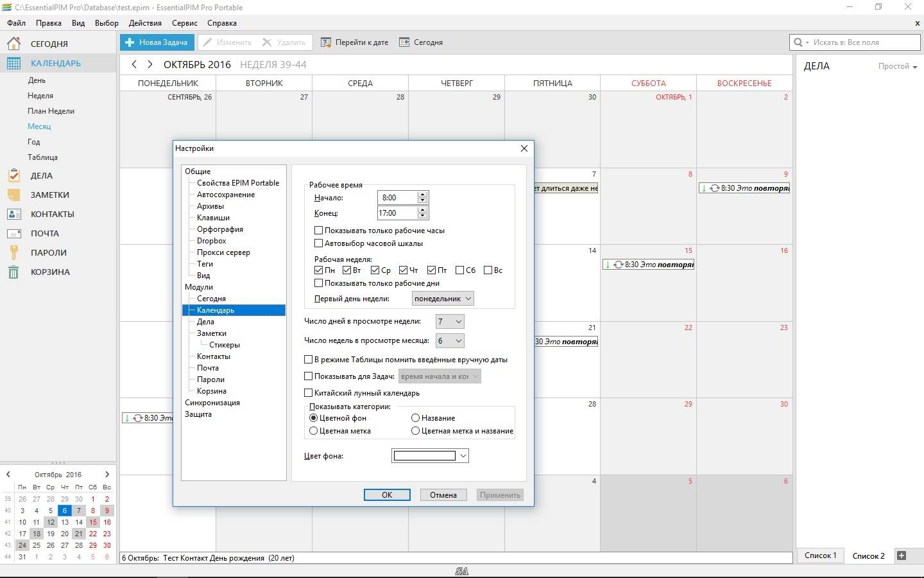Check Сб as working day
This screenshot has height=578, width=924.
(x=459, y=270)
